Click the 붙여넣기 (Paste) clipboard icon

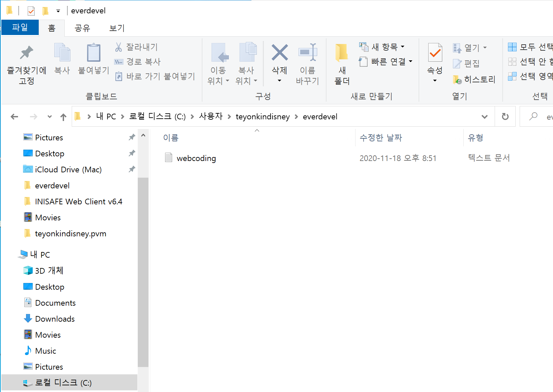pyautogui.click(x=94, y=59)
